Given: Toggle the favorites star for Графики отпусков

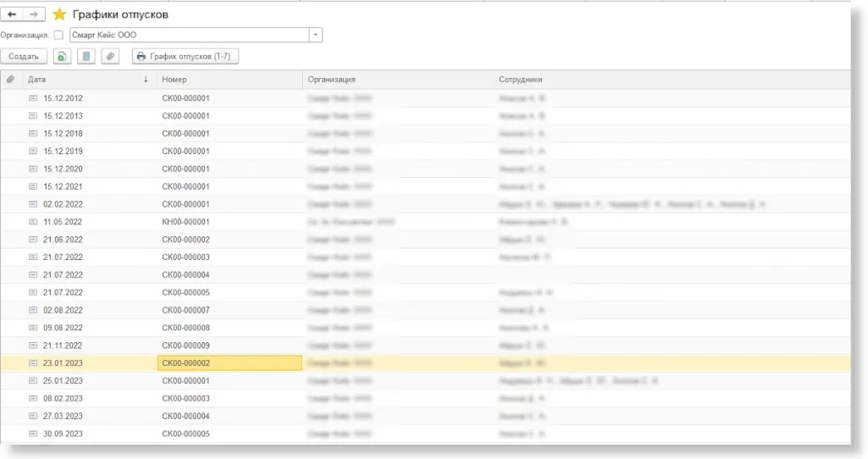Looking at the screenshot, I should coord(59,14).
